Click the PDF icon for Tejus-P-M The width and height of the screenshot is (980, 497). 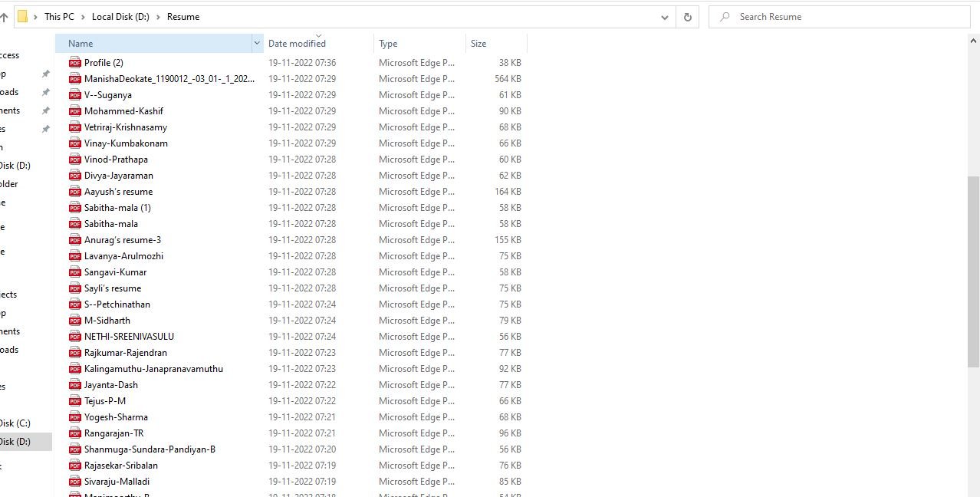click(x=74, y=401)
